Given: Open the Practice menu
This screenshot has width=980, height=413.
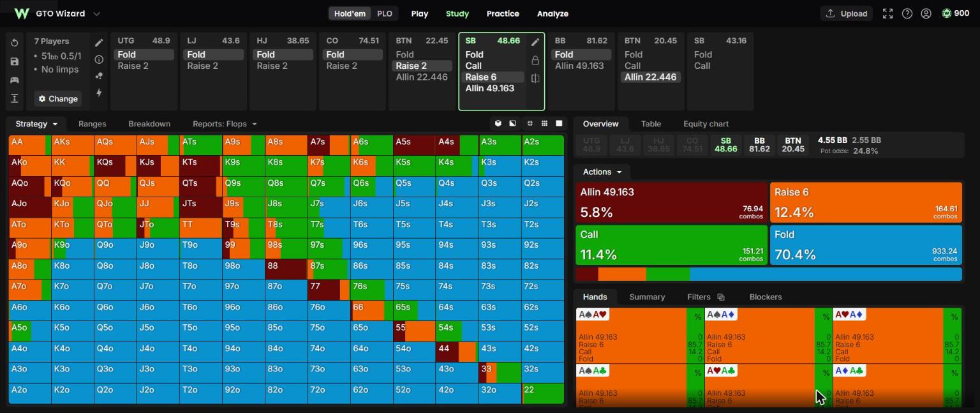Looking at the screenshot, I should point(503,13).
